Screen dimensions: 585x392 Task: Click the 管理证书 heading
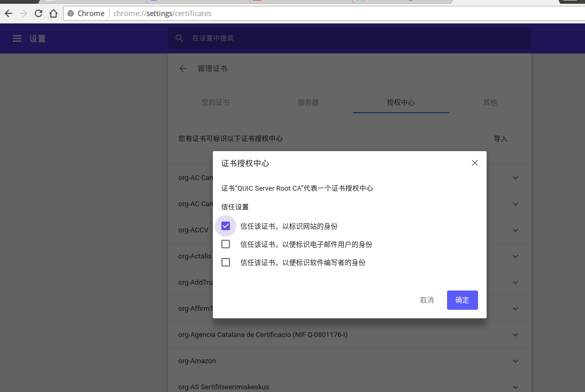[x=212, y=68]
